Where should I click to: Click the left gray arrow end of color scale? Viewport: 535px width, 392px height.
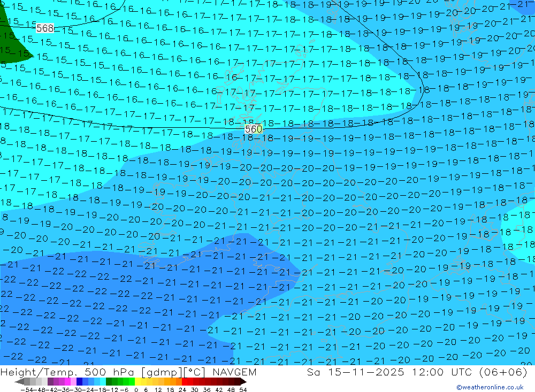point(19,382)
